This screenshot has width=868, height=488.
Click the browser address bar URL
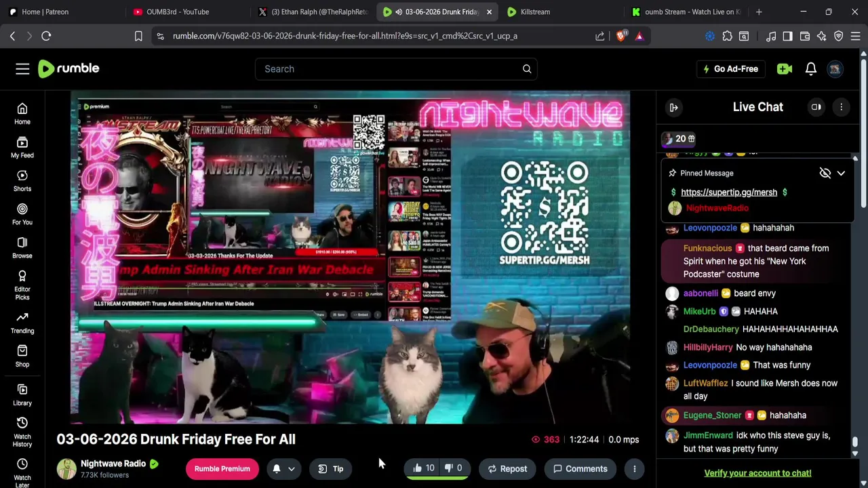(345, 36)
